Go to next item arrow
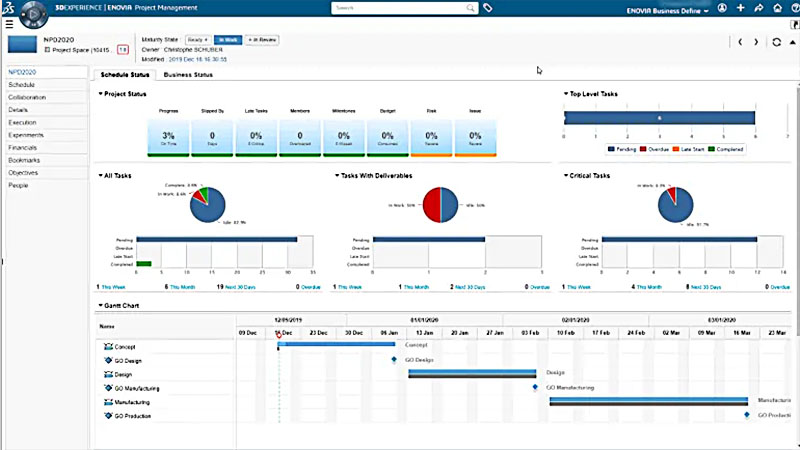Viewport: 800px width, 450px height. 756,42
